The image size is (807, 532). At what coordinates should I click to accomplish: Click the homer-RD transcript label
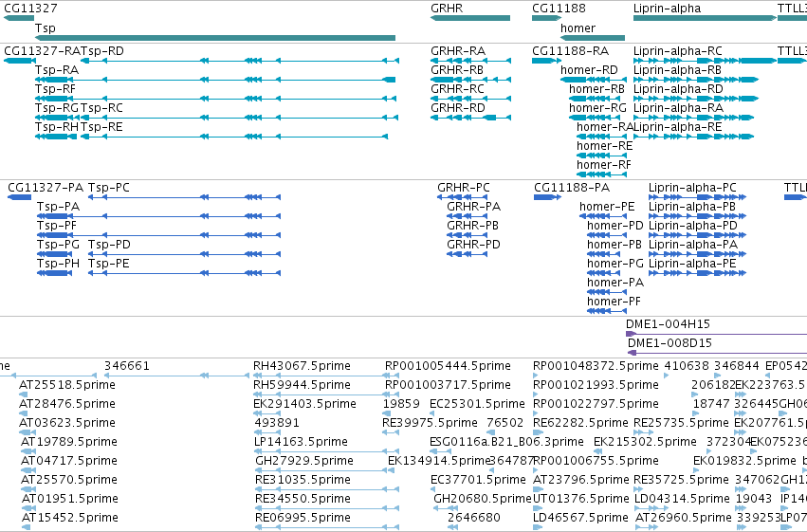[589, 70]
